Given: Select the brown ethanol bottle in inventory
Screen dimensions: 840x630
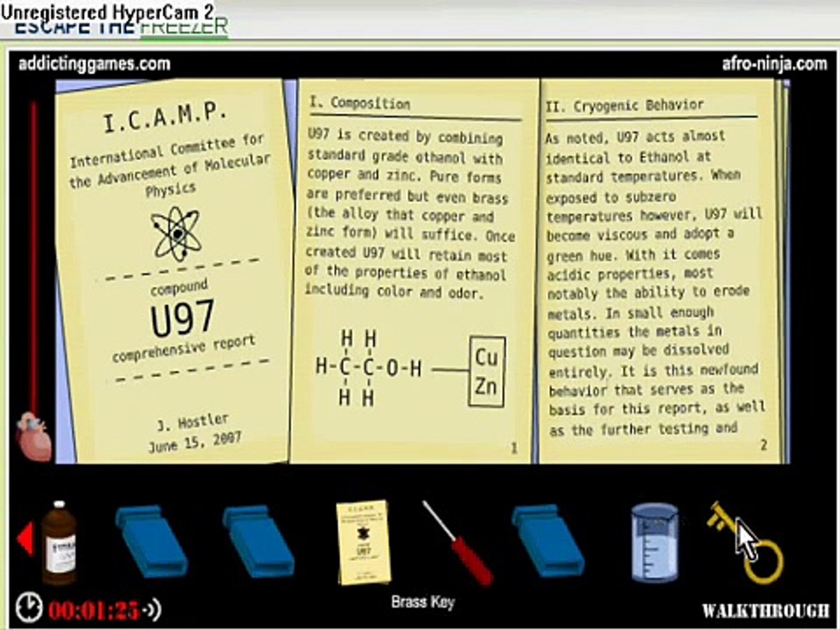Looking at the screenshot, I should 59,542.
